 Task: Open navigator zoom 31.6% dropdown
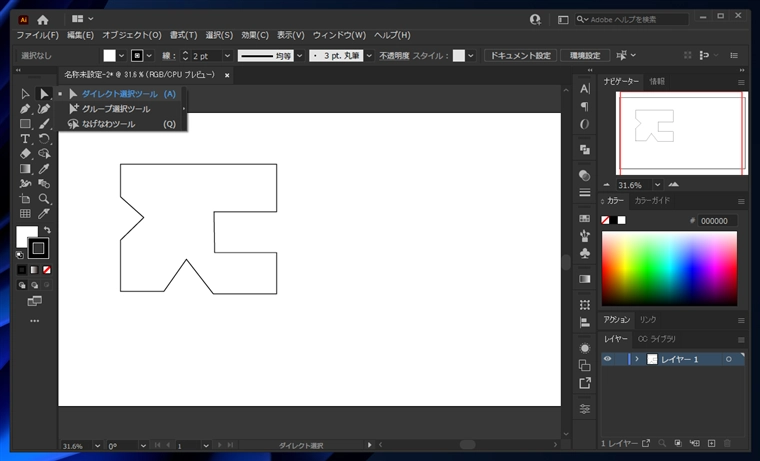[657, 185]
